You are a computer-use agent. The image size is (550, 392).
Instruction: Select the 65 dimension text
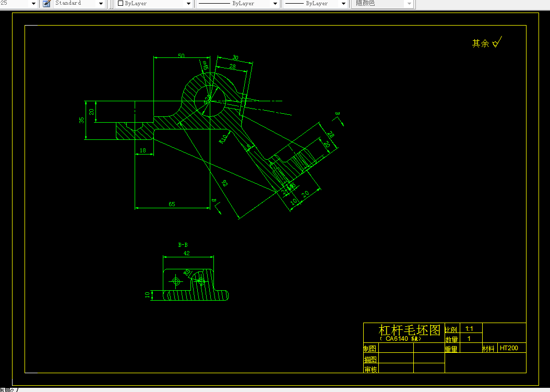(172, 204)
